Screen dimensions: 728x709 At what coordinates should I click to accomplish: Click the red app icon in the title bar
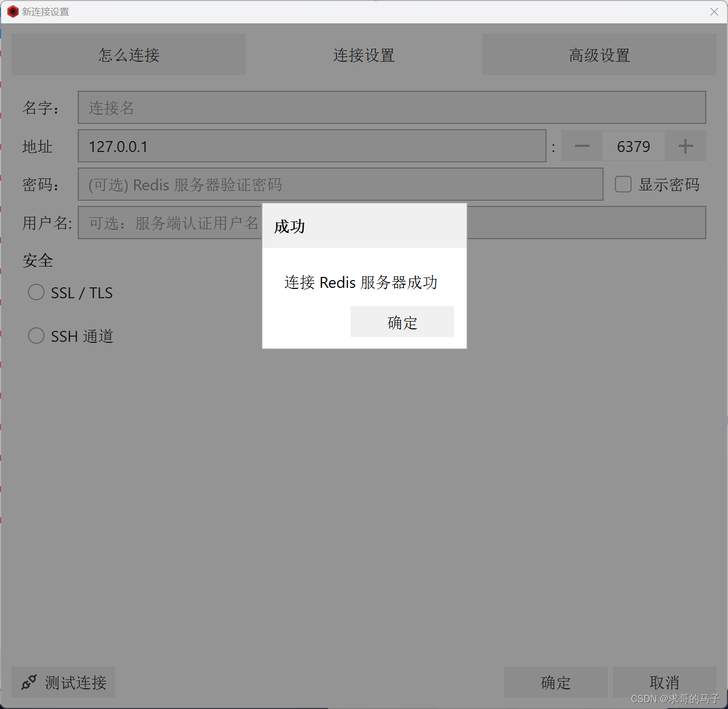point(13,11)
